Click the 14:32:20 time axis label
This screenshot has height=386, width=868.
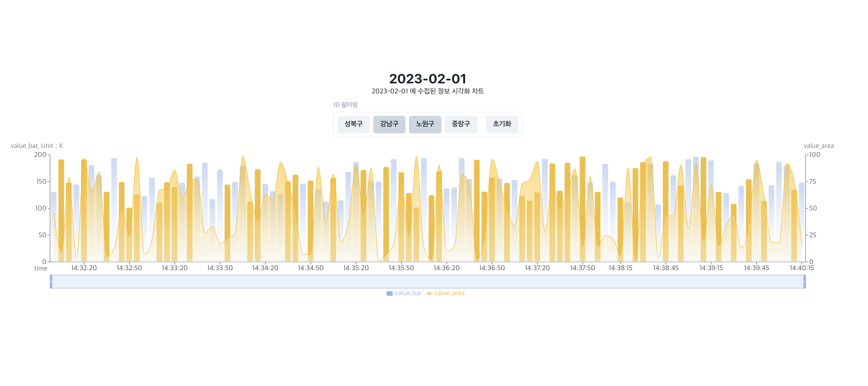83,268
